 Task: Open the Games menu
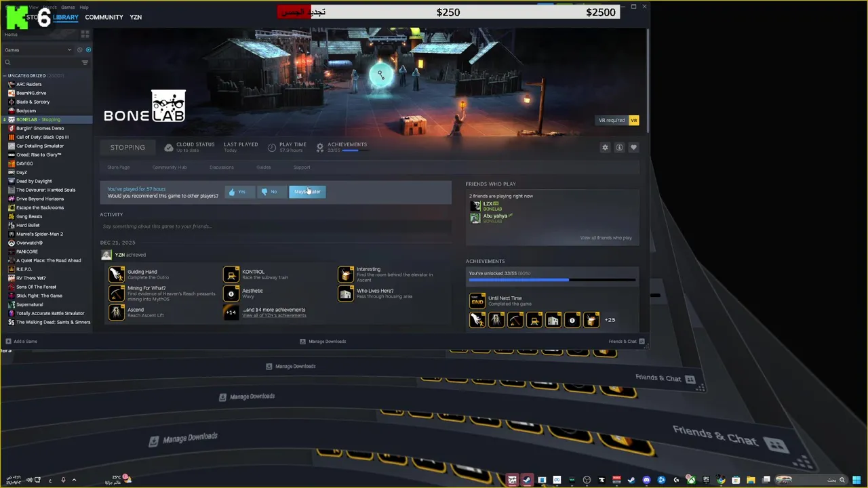point(68,7)
